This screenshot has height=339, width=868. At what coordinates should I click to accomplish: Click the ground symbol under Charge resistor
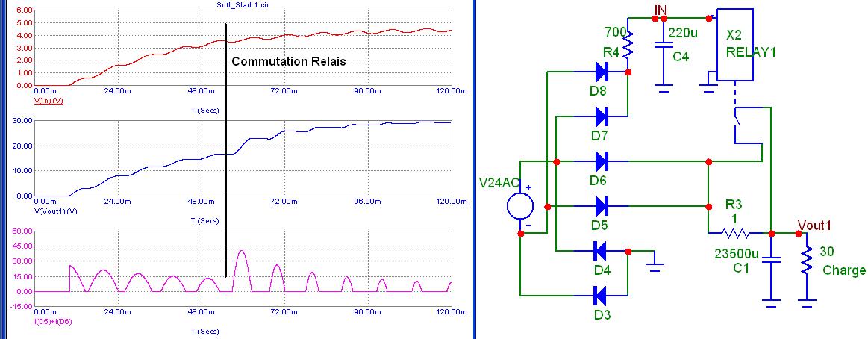(x=807, y=303)
